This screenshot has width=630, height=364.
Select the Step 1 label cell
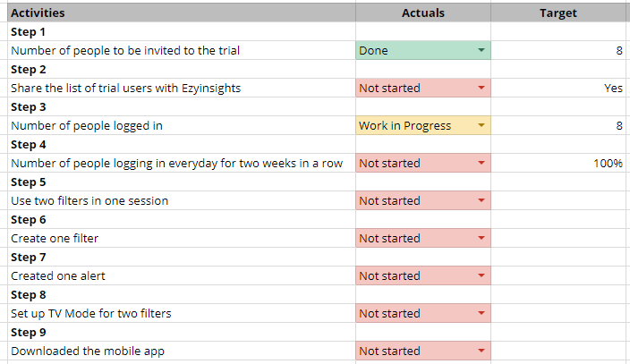click(x=182, y=31)
